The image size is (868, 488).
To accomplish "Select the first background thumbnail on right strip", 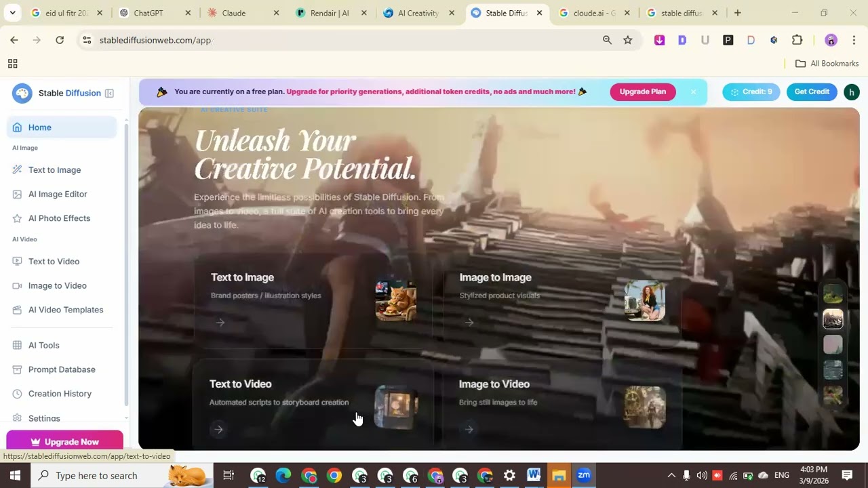I will point(833,294).
